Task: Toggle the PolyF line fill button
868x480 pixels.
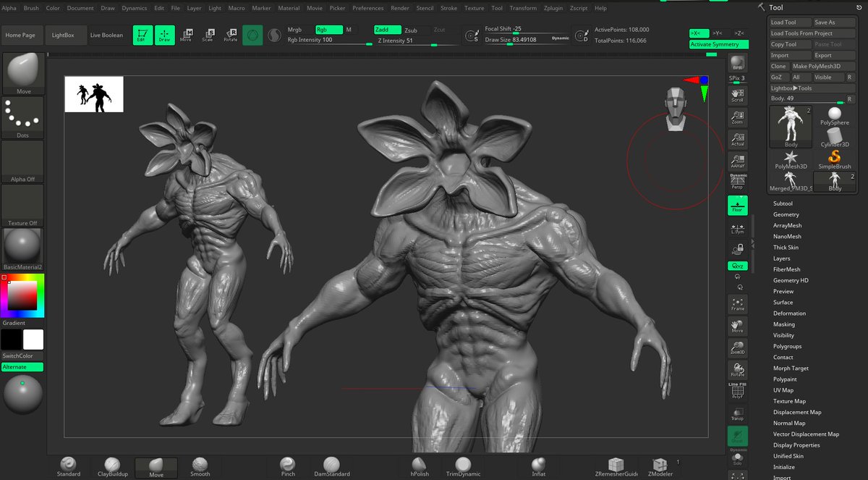Action: pos(738,392)
